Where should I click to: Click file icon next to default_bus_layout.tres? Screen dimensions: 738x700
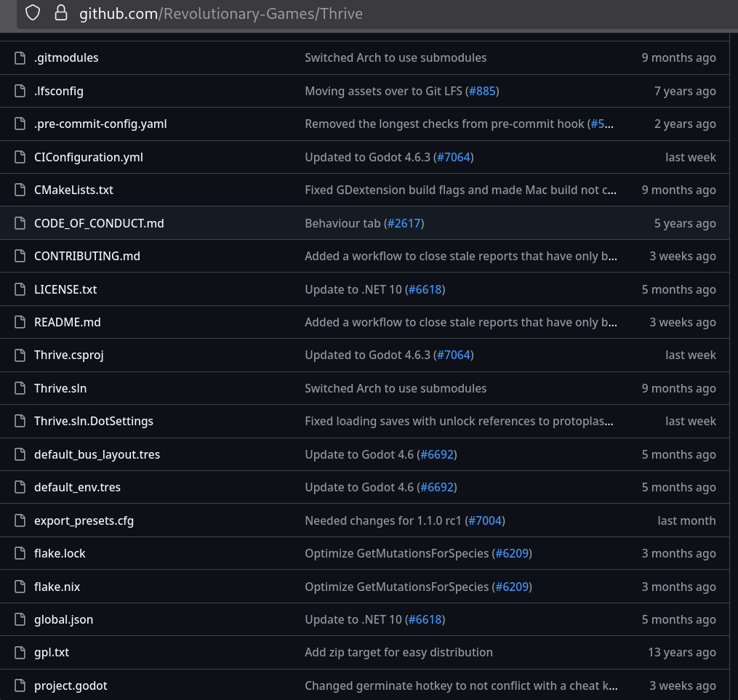(x=20, y=454)
